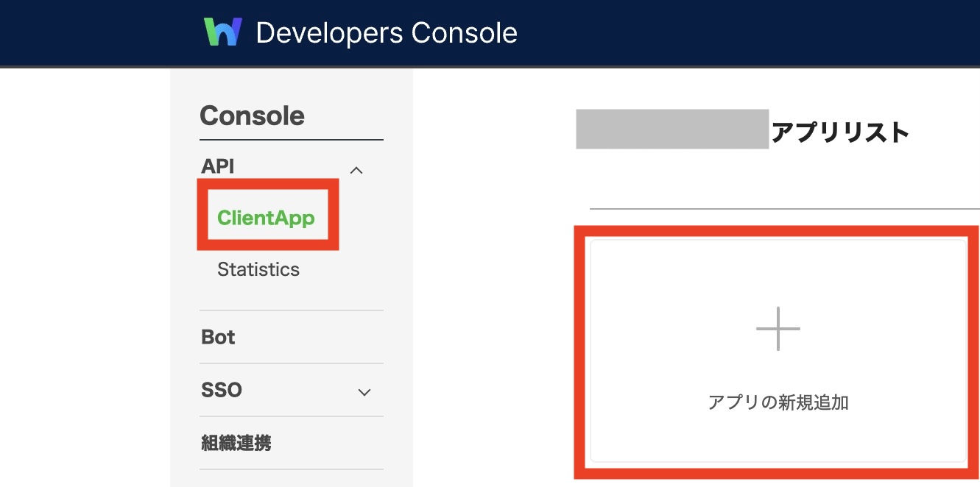Click the LINE WORKS logo icon
The height and width of the screenshot is (487, 980).
tap(223, 32)
